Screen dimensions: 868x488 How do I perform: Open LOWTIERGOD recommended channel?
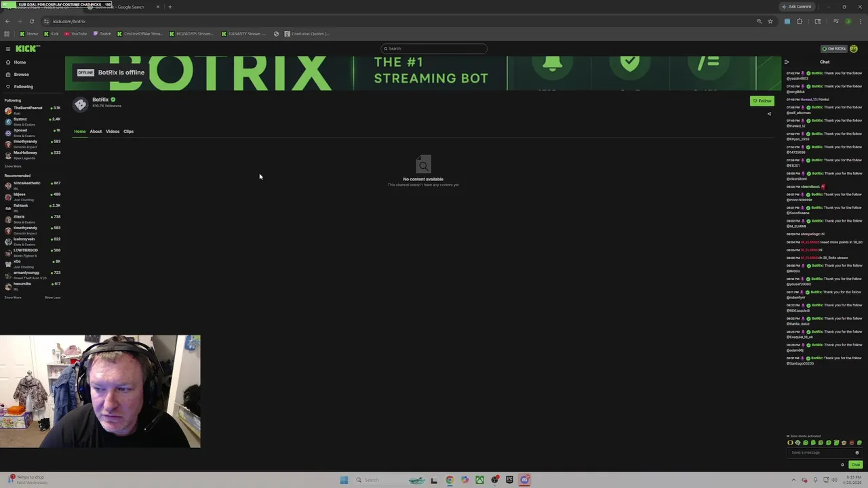coord(32,253)
